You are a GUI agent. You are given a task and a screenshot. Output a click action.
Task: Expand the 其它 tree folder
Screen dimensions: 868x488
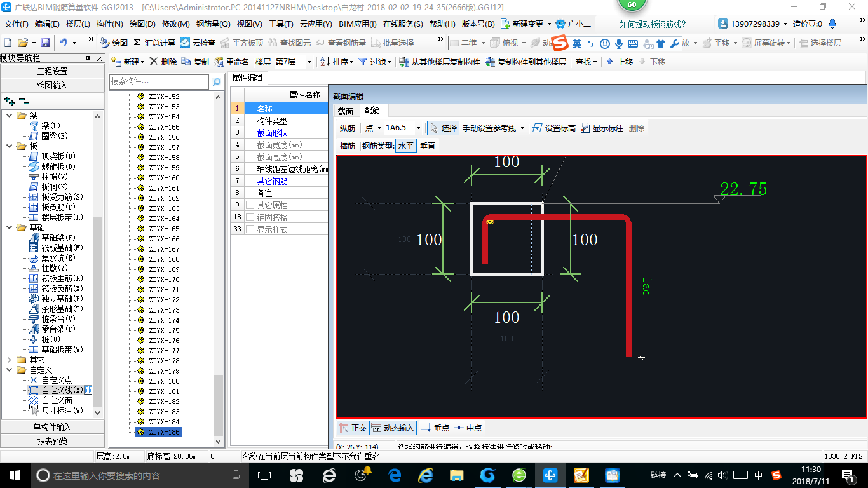[x=9, y=360]
